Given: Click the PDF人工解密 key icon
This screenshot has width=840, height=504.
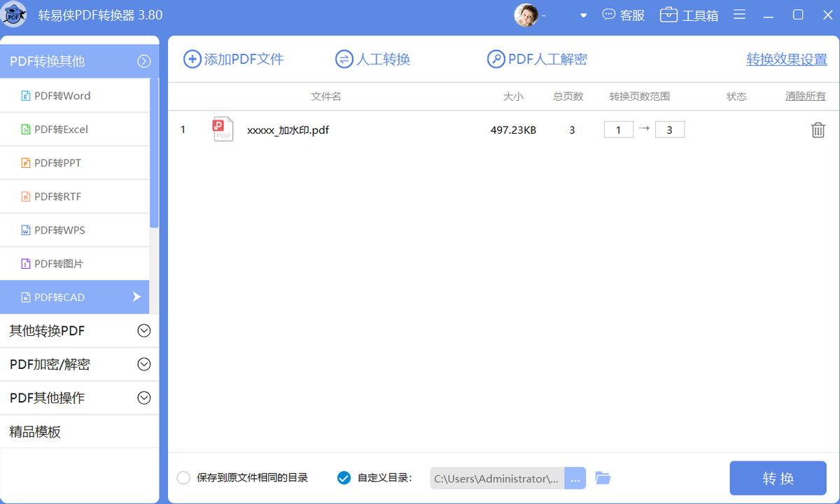Looking at the screenshot, I should pos(496,59).
